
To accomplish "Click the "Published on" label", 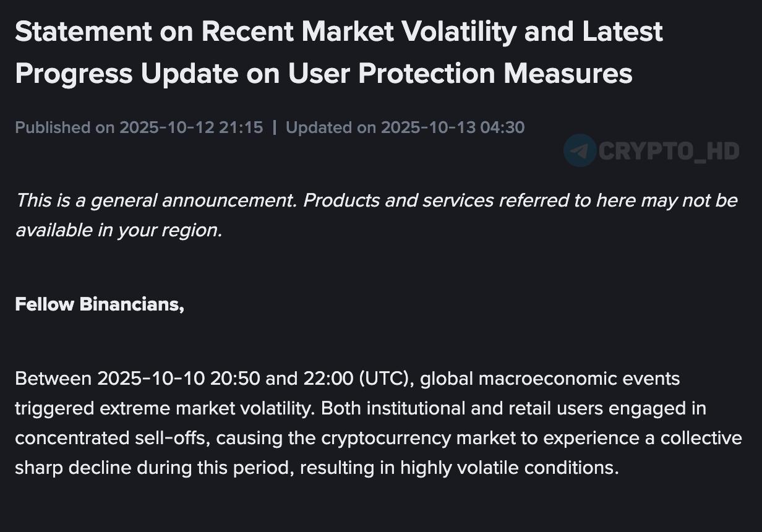I will pyautogui.click(x=64, y=127).
